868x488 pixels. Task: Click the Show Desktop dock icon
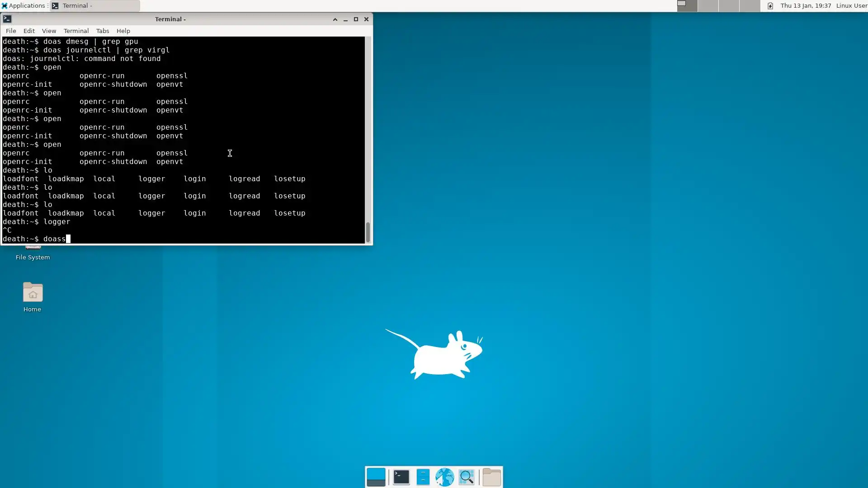click(376, 477)
